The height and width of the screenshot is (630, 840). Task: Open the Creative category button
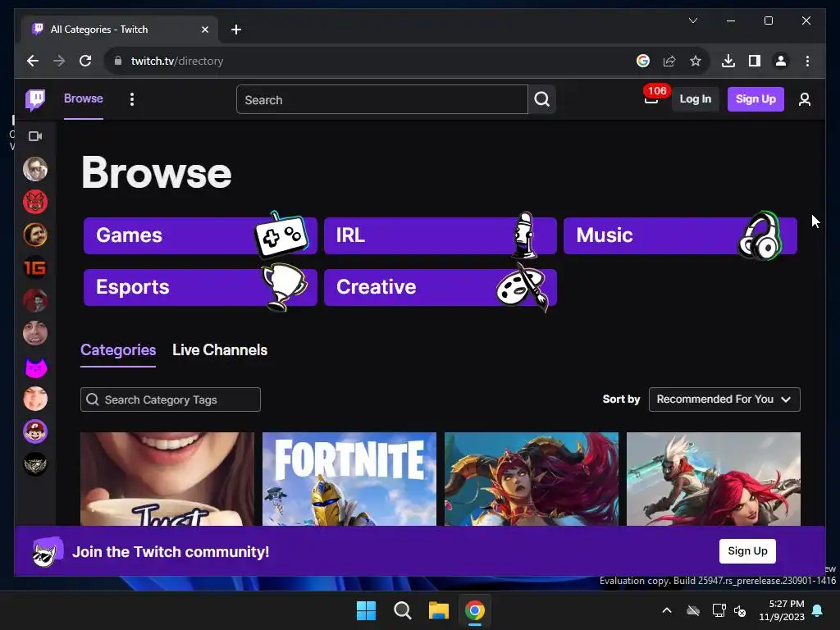tap(441, 287)
